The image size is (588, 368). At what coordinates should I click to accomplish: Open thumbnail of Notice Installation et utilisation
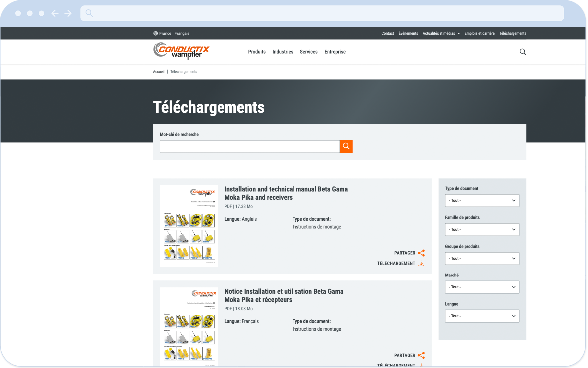click(189, 327)
